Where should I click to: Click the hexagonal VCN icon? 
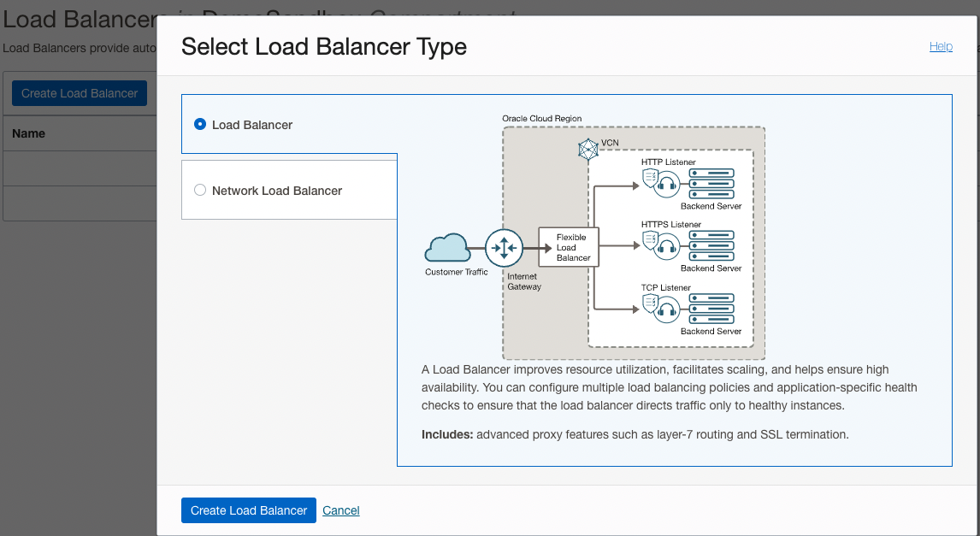[x=588, y=149]
